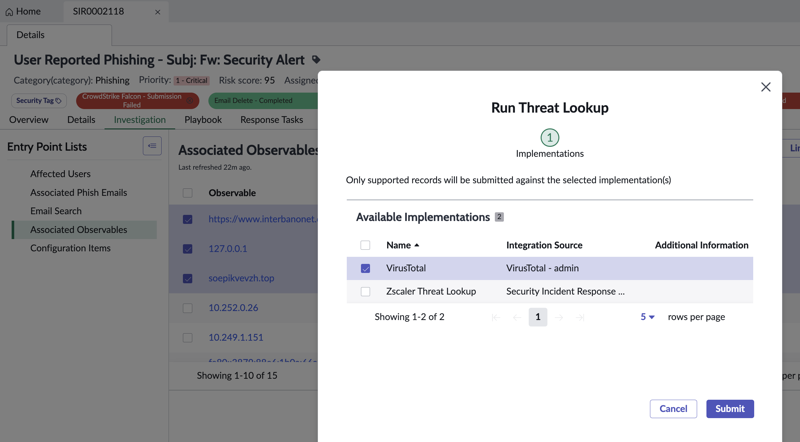
Task: Select all implementations checkbox in header
Action: pyautogui.click(x=365, y=245)
